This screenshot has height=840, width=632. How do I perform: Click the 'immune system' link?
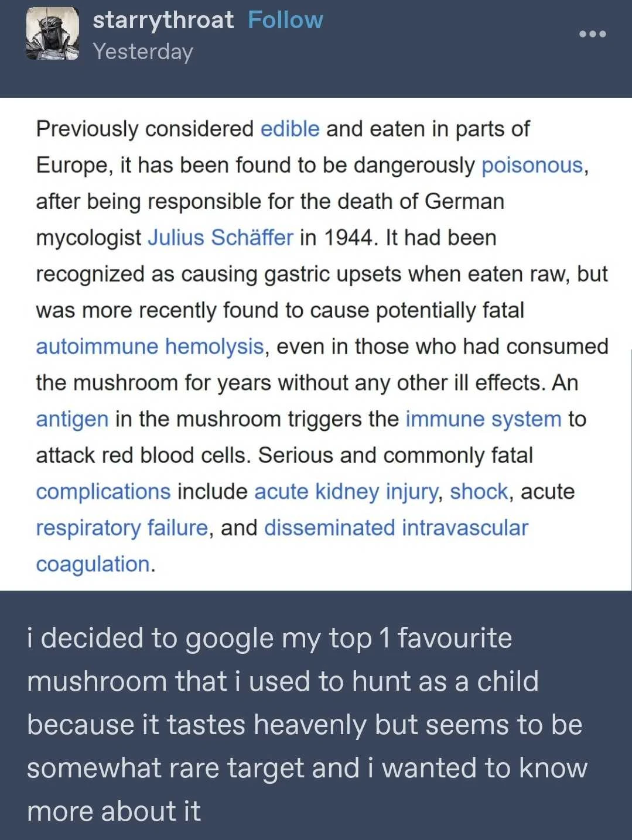pos(483,419)
